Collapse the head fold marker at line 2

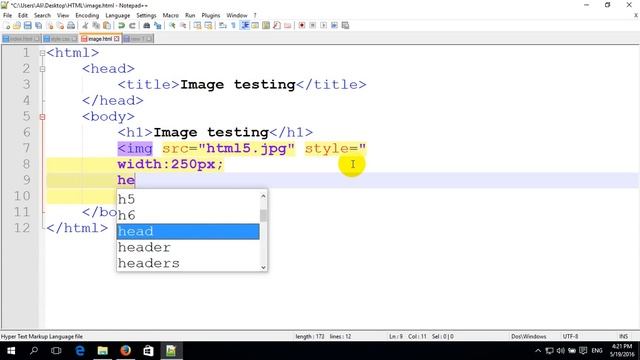42,69
